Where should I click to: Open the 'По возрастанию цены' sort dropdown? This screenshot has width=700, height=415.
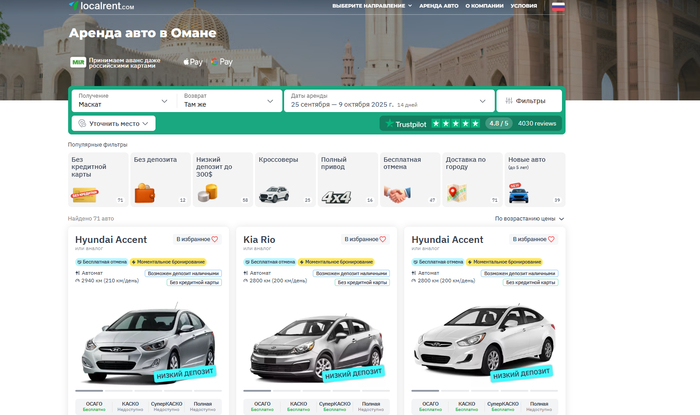pos(529,218)
